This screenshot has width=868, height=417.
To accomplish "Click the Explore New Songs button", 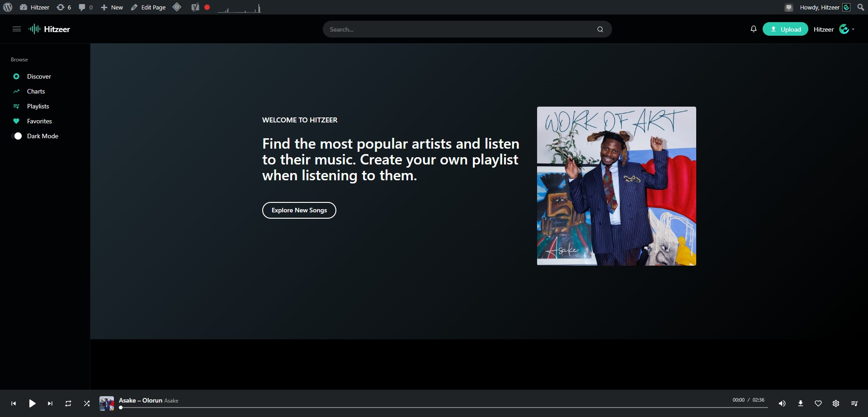I will coord(299,210).
